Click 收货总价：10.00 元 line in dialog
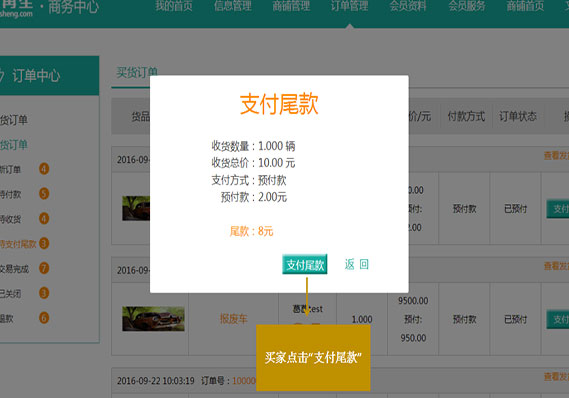The image size is (569, 398). (x=253, y=163)
